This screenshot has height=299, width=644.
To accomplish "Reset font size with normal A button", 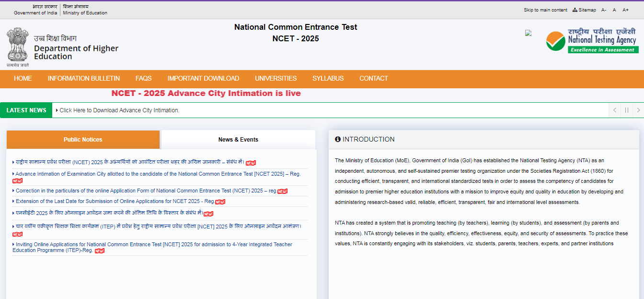I will click(x=614, y=10).
